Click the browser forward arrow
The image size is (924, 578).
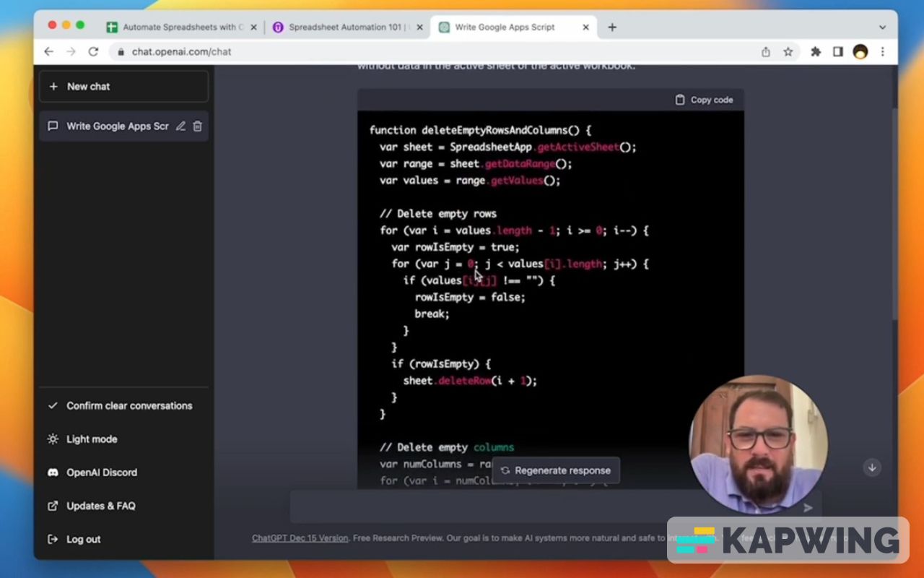[71, 52]
